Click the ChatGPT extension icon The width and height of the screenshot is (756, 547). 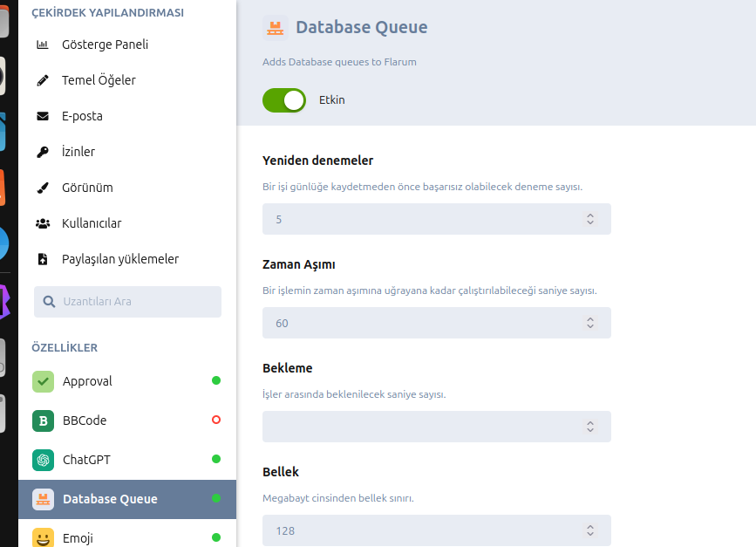click(x=44, y=460)
